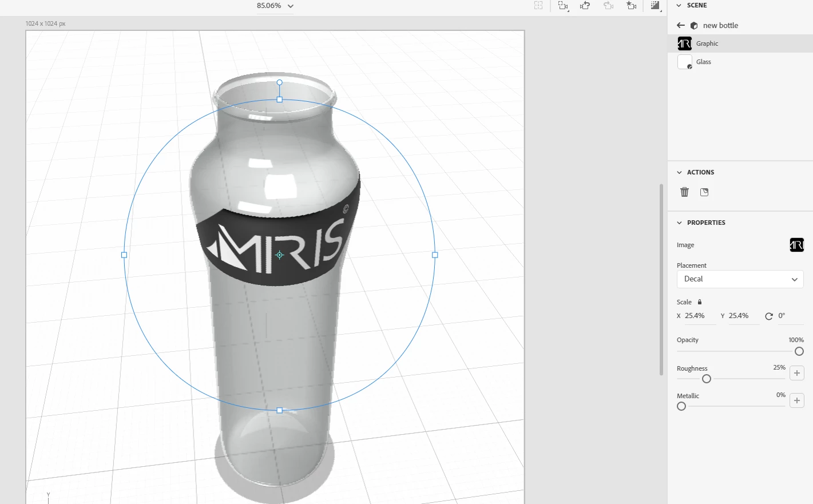Open the zoom level dropdown showing 85.06%
Image resolution: width=813 pixels, height=504 pixels.
275,6
